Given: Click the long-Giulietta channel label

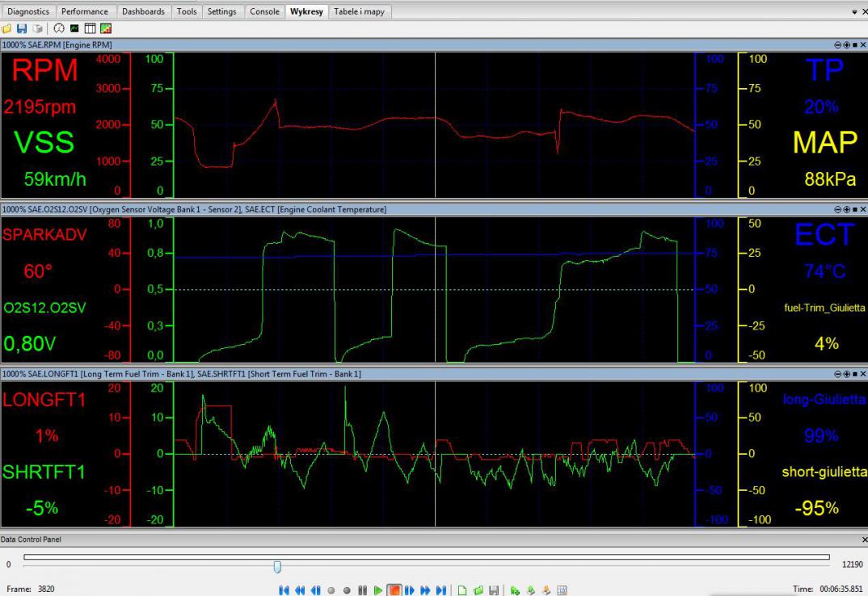Looking at the screenshot, I should click(x=824, y=400).
